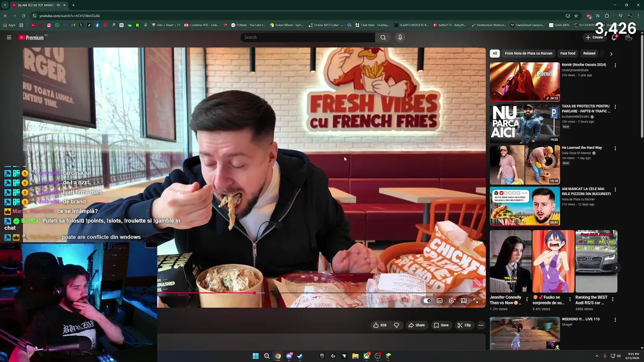
Task: Open Chrome three-dot menu
Action: pos(638,16)
